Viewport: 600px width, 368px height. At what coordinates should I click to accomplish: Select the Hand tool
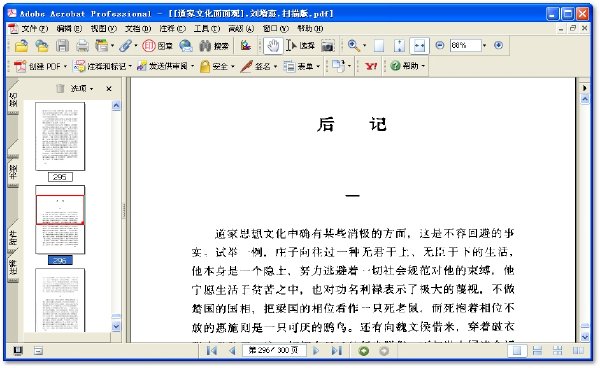pos(273,46)
